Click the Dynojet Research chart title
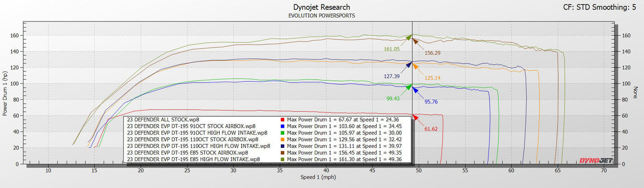 coord(322,7)
